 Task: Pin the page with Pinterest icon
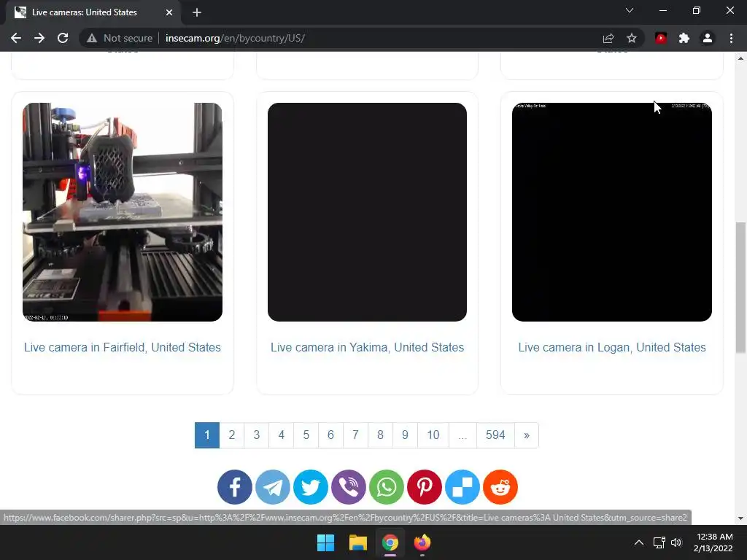(x=425, y=486)
